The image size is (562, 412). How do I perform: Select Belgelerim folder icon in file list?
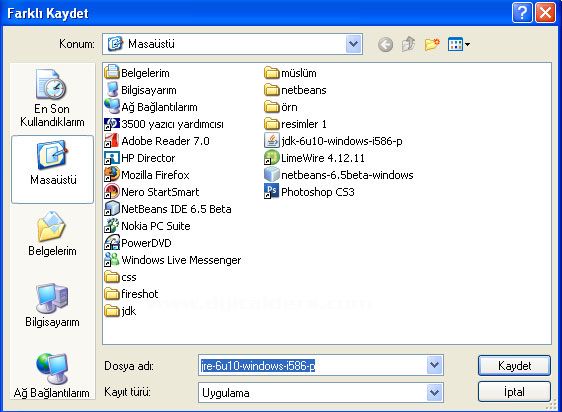112,72
